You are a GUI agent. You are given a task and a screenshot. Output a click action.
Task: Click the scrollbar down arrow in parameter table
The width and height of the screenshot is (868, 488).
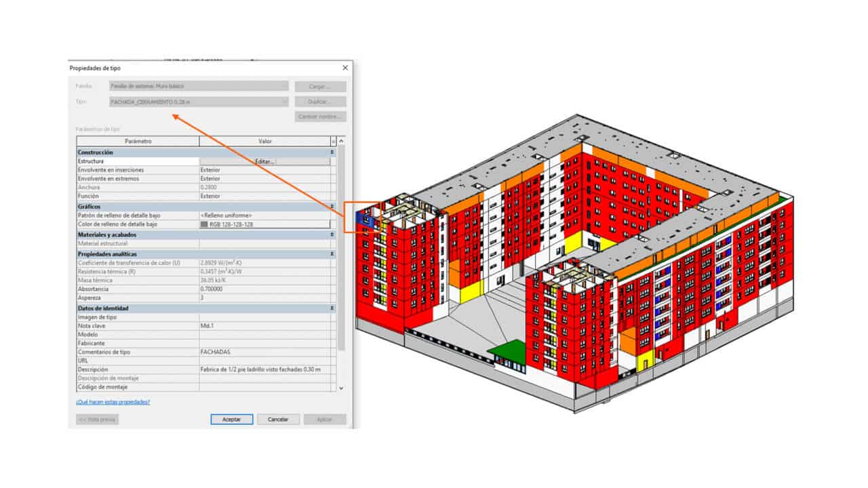tap(341, 388)
